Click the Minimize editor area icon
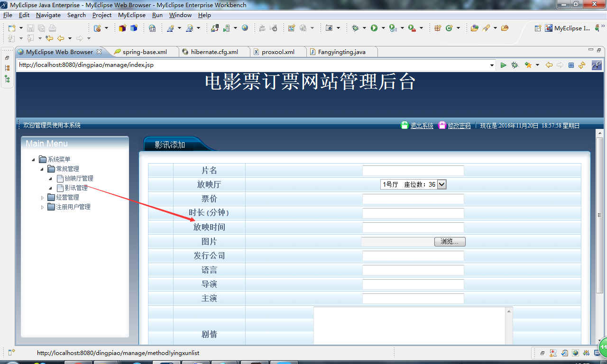Image resolution: width=607 pixels, height=364 pixels. [x=590, y=49]
